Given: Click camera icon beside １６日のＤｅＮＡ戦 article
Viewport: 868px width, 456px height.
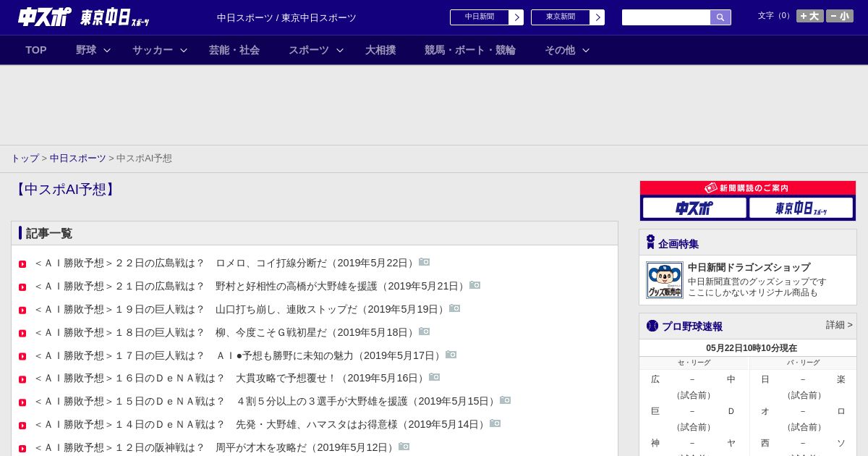Looking at the screenshot, I should [435, 377].
